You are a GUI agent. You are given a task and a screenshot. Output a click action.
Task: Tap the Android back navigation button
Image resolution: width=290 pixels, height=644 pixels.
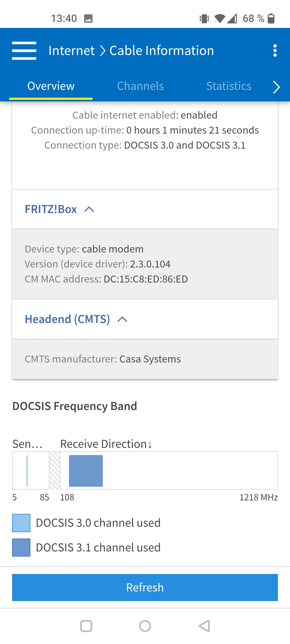[x=204, y=626]
